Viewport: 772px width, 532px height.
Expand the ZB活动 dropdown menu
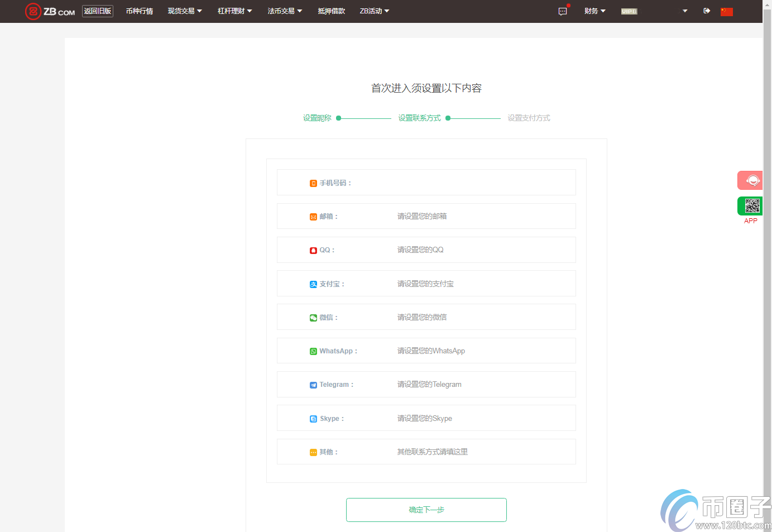click(x=375, y=11)
